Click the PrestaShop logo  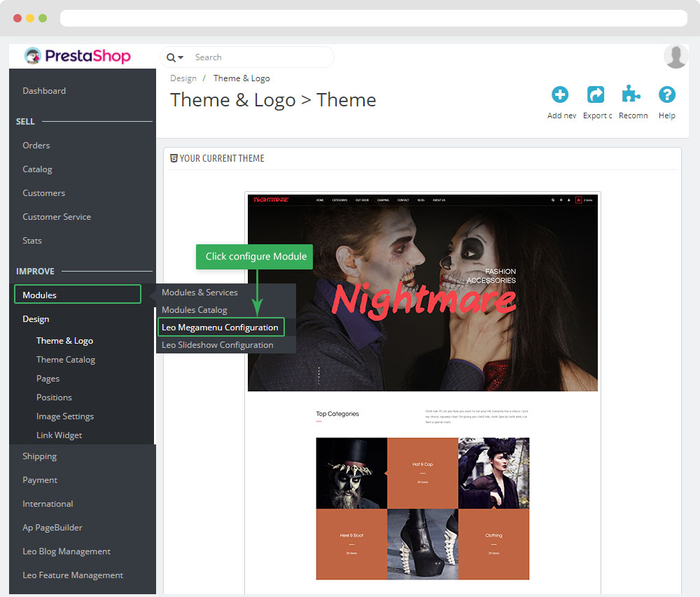click(77, 56)
